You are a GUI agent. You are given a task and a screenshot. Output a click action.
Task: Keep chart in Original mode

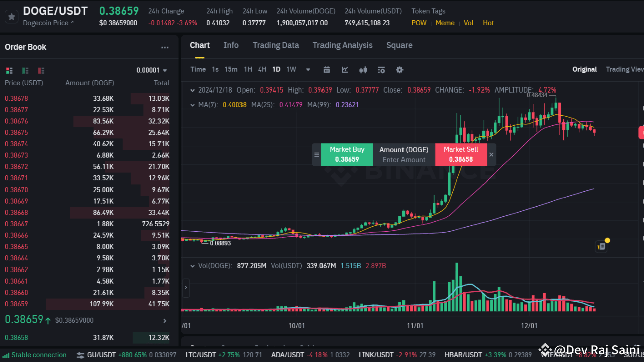[x=584, y=69]
